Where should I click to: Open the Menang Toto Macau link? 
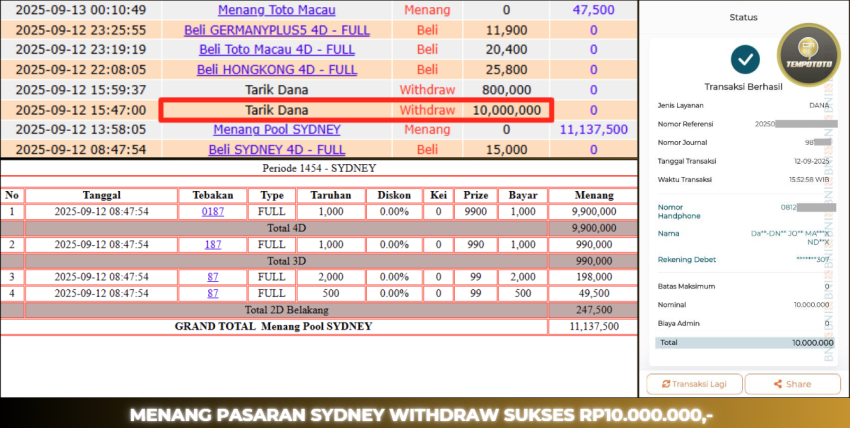tap(276, 10)
